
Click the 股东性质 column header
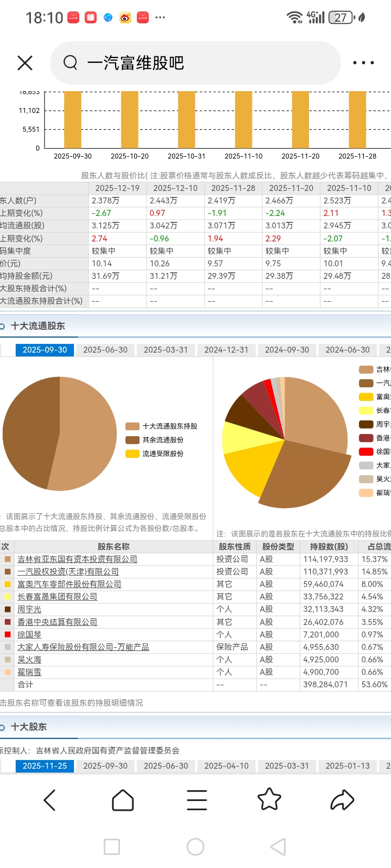pos(235,547)
